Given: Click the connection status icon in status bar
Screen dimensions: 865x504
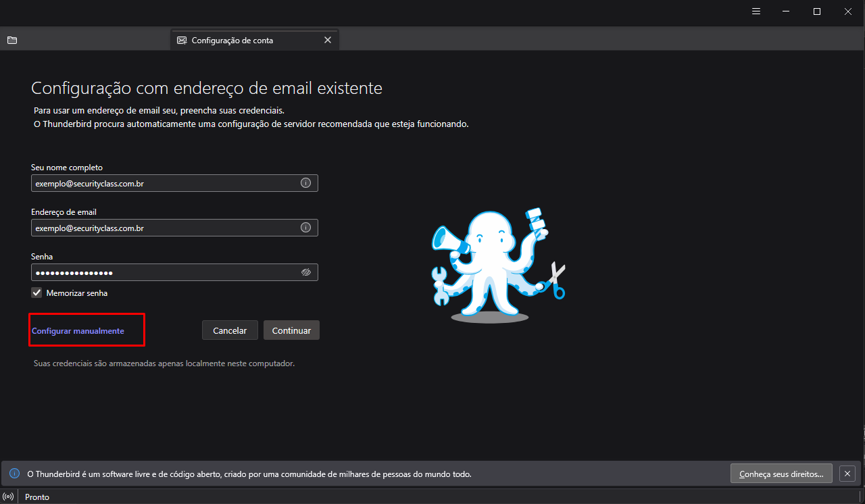Looking at the screenshot, I should coord(9,497).
